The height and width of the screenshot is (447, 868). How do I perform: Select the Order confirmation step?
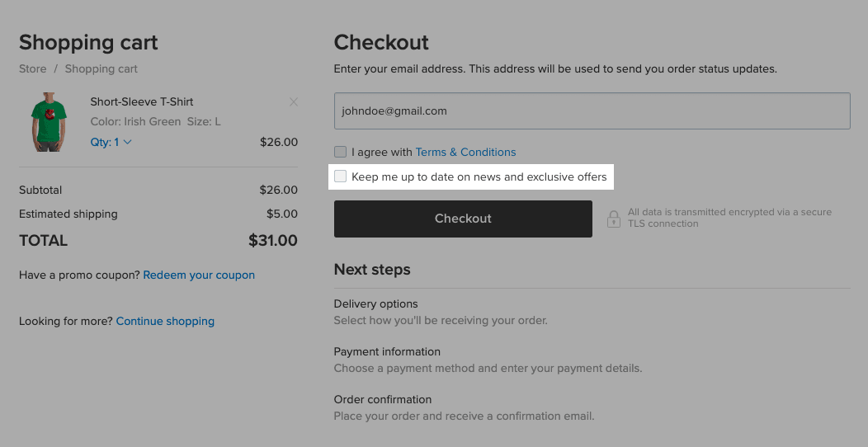pyautogui.click(x=383, y=399)
